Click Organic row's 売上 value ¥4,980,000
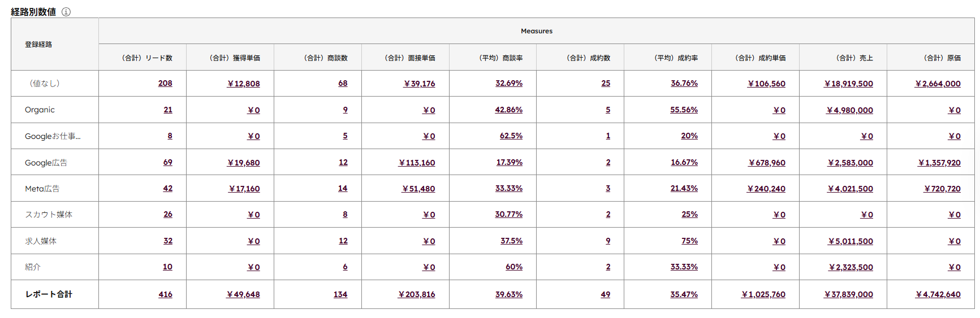 coord(849,110)
